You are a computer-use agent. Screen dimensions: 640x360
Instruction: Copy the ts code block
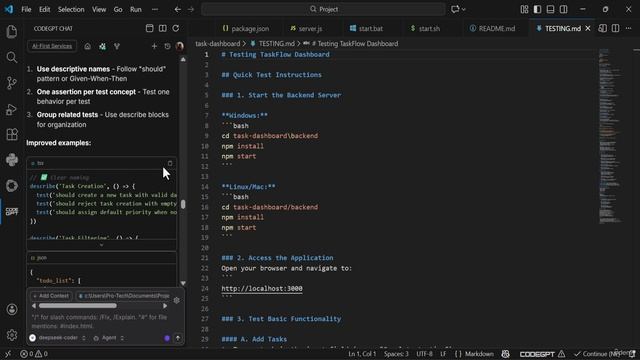tap(170, 163)
